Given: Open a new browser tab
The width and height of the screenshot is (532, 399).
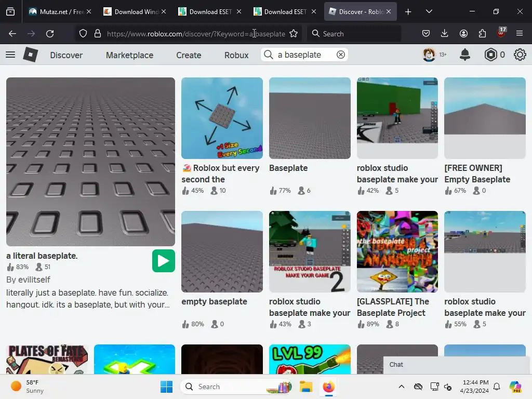Looking at the screenshot, I should tap(408, 11).
